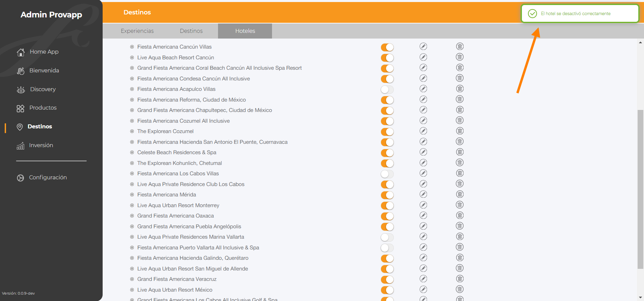Toggle Fiesta Americana Condesa Cancún All Inclusive off
644x301 pixels.
[387, 79]
